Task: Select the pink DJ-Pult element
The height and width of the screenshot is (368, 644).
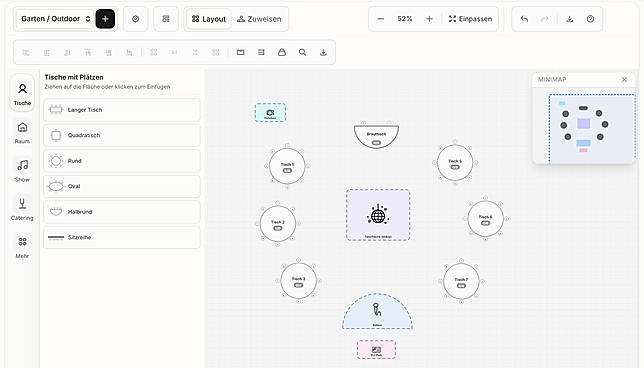Action: [x=377, y=349]
